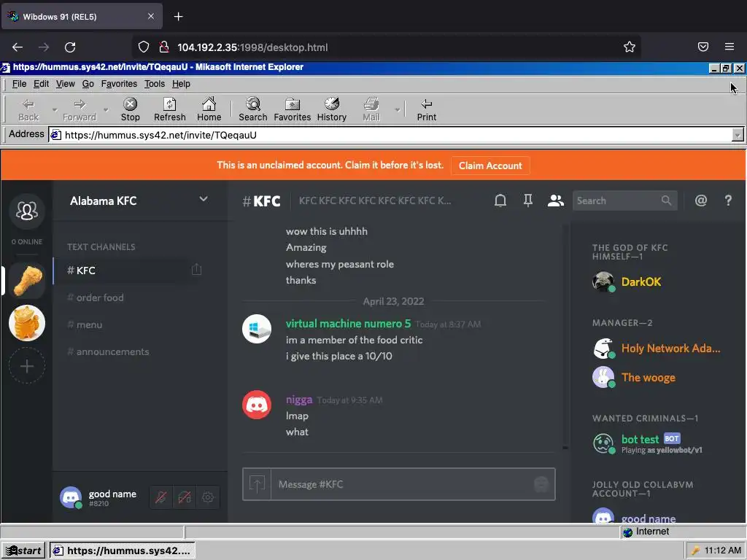
Task: Click virtual machine numero 5 username
Action: pos(348,324)
